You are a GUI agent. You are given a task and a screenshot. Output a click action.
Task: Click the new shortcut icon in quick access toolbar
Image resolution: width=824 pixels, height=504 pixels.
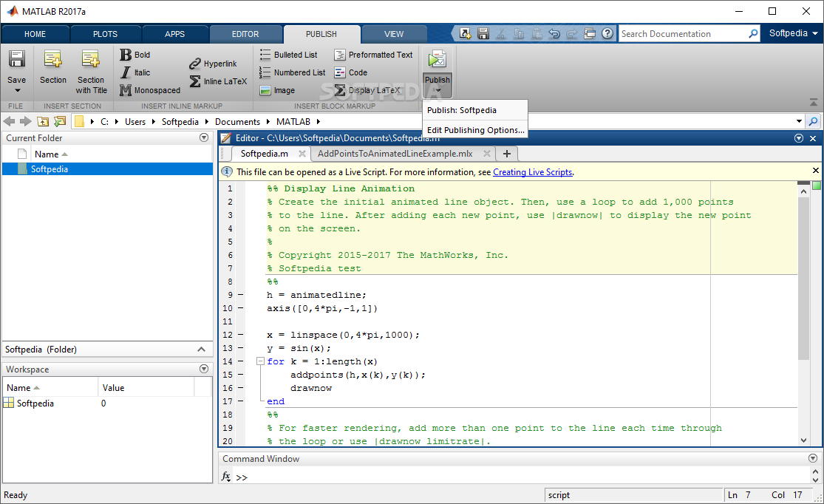(x=465, y=34)
